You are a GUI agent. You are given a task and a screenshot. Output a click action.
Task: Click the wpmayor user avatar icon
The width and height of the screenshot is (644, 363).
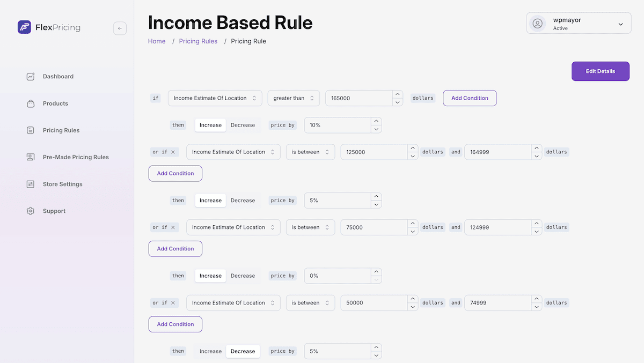[538, 24]
